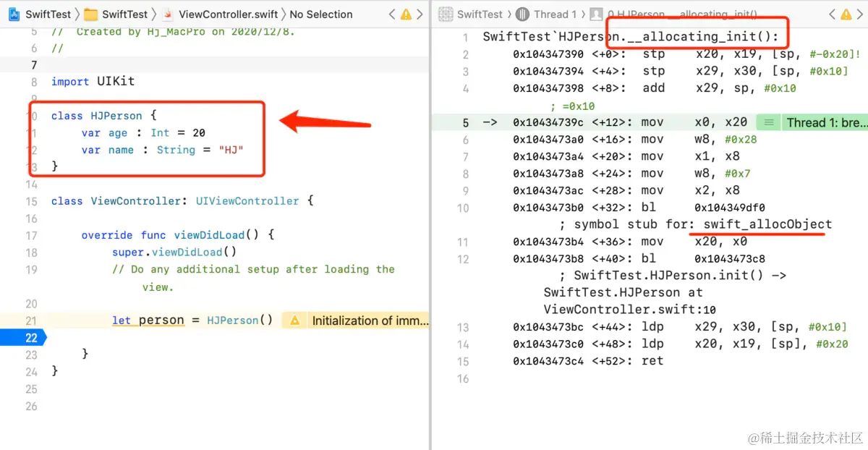The width and height of the screenshot is (868, 450).
Task: Click the 'SwiftTest`HJPerson.__allocating_init():' header line
Action: 631,37
